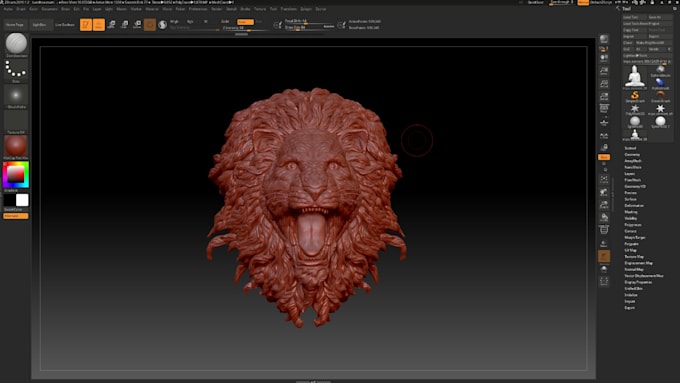Toggle the Gizmo 3D icon
Screen dimensions: 680x383
(x=150, y=25)
